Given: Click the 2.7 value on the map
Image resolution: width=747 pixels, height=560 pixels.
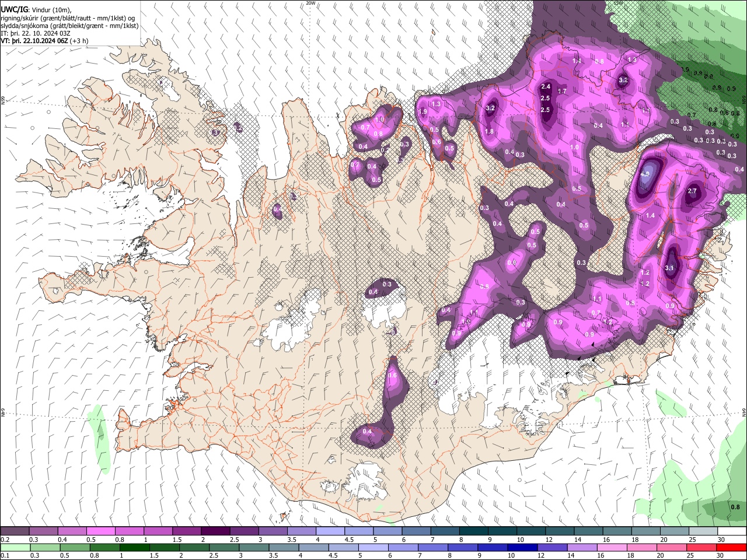Looking at the screenshot, I should [x=692, y=191].
